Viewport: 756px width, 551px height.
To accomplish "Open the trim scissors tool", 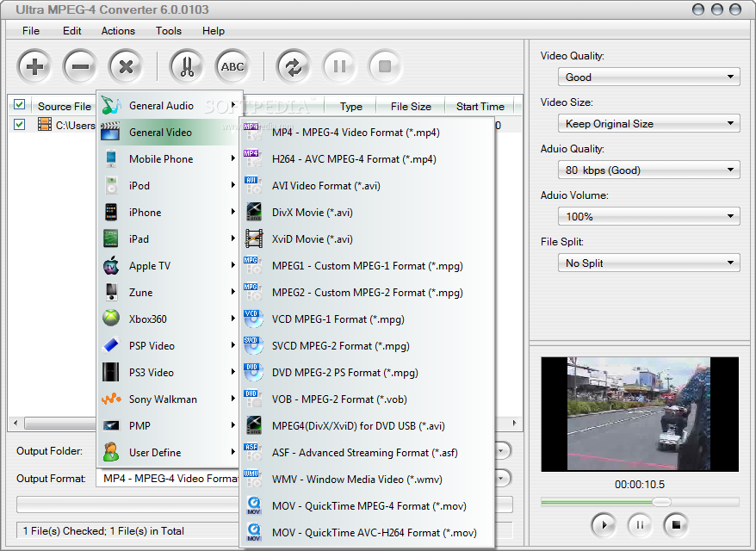I will (187, 66).
